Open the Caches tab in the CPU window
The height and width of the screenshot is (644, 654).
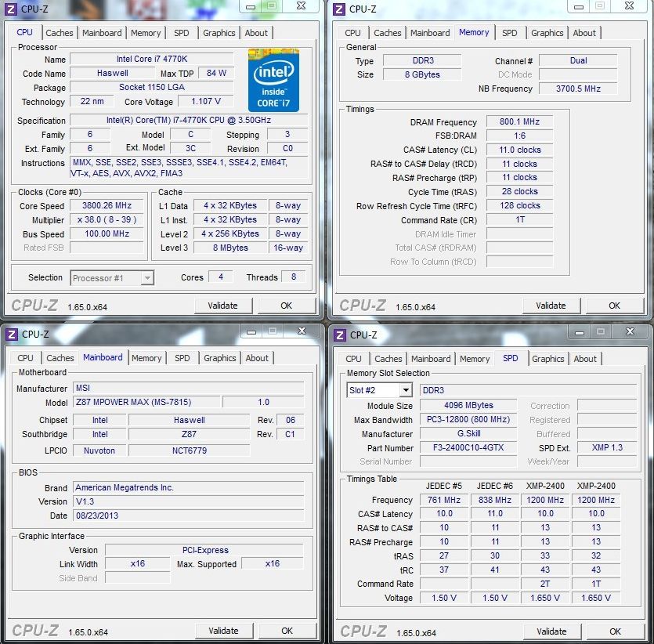click(x=60, y=33)
